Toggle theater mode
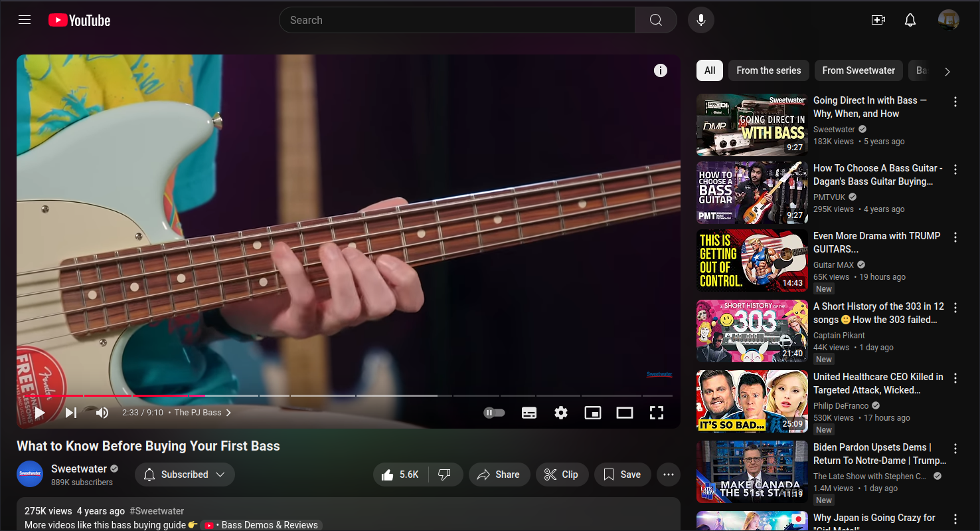The height and width of the screenshot is (531, 980). tap(625, 413)
